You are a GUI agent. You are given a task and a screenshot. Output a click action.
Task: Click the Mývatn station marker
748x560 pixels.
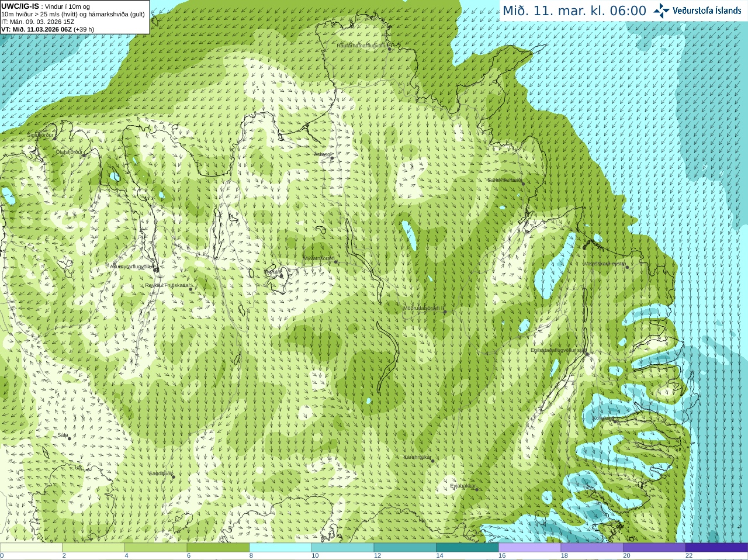coord(281,275)
